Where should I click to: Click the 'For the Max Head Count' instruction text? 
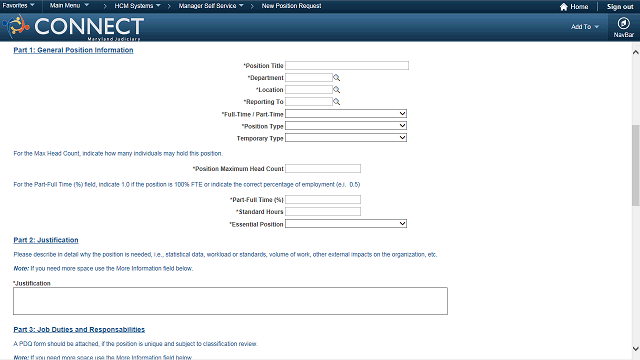118,153
